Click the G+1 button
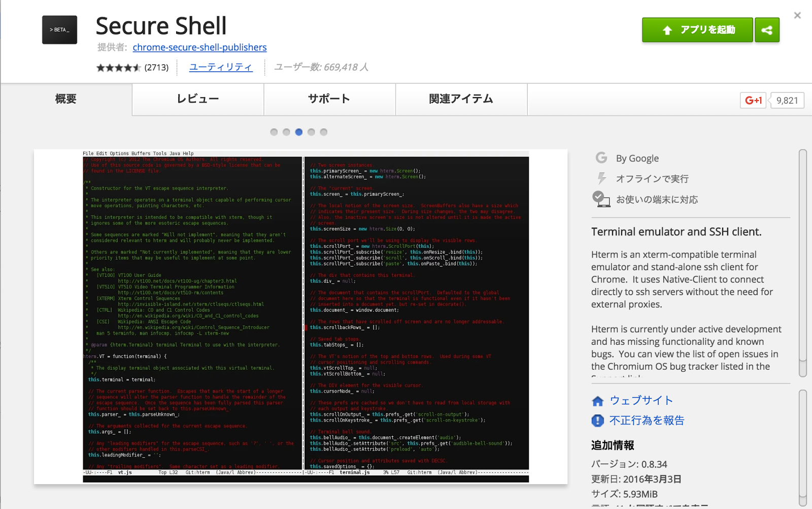The width and height of the screenshot is (812, 509). [753, 100]
